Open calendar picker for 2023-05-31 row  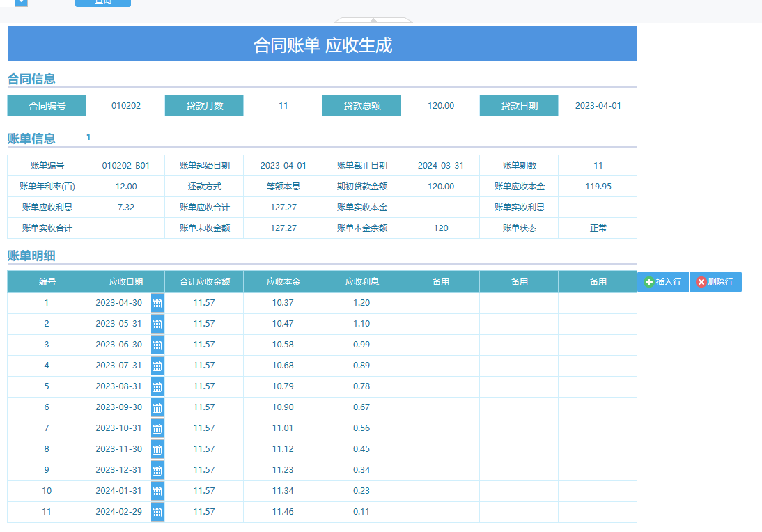click(157, 324)
